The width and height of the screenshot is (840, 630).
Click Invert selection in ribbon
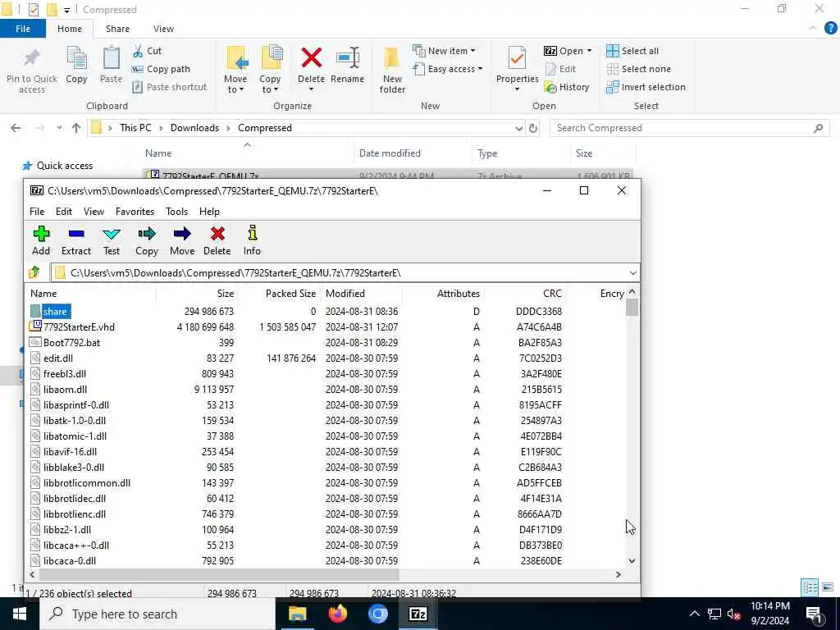646,87
